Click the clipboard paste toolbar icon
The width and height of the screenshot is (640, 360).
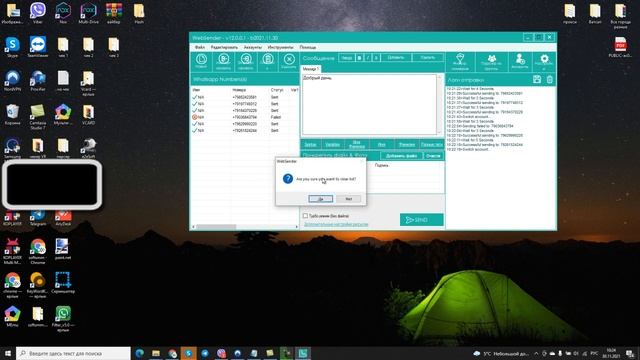[x=267, y=61]
